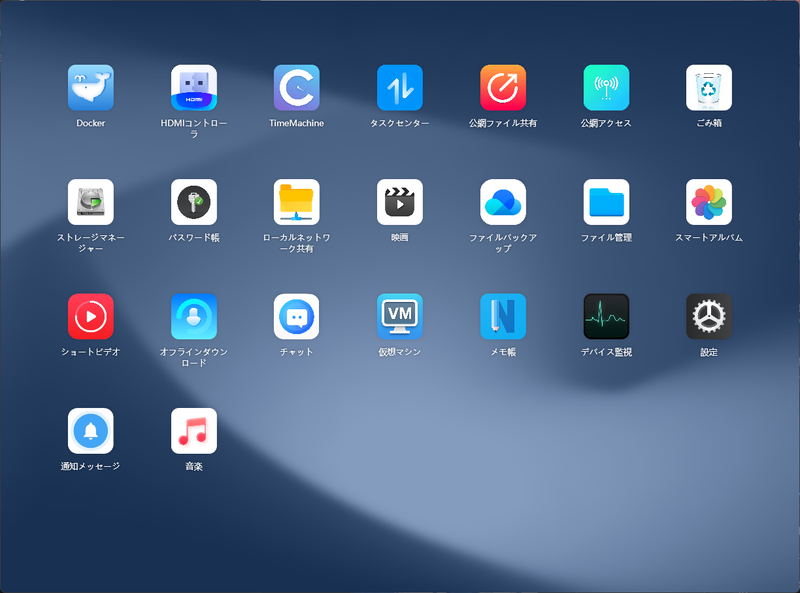Open the パスワード帳 key icon
800x593 pixels.
click(x=194, y=202)
